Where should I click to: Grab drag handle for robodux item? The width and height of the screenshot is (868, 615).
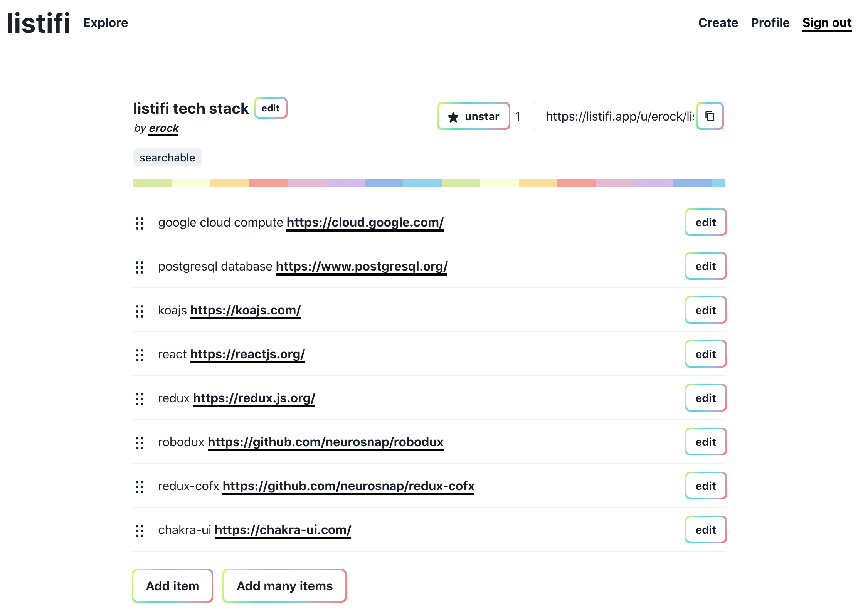pos(140,443)
